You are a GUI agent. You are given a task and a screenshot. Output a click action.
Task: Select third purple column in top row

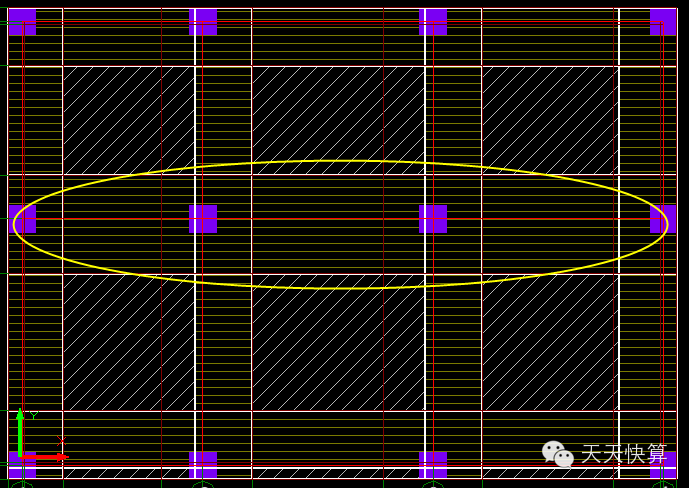tap(433, 22)
